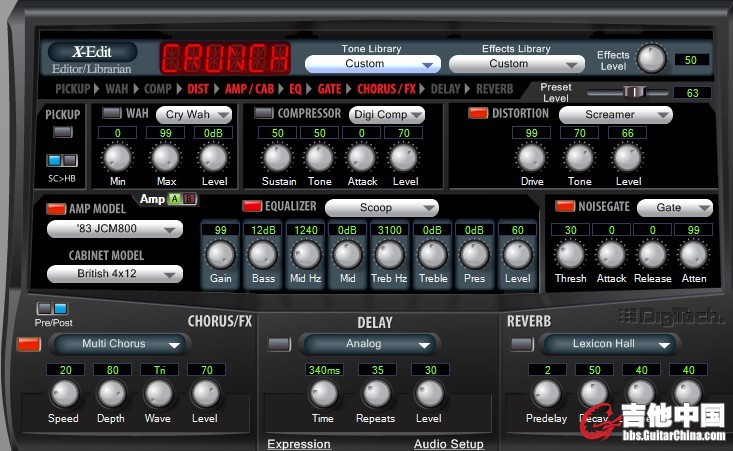Open the '83 JCM800 amp dropdown
Screen dimensions: 733x451
click(x=115, y=229)
